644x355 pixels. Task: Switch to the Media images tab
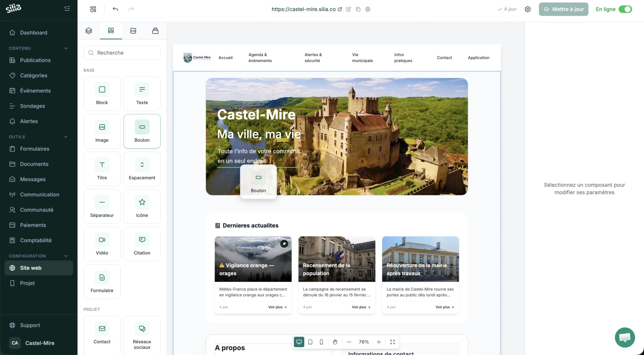point(133,31)
